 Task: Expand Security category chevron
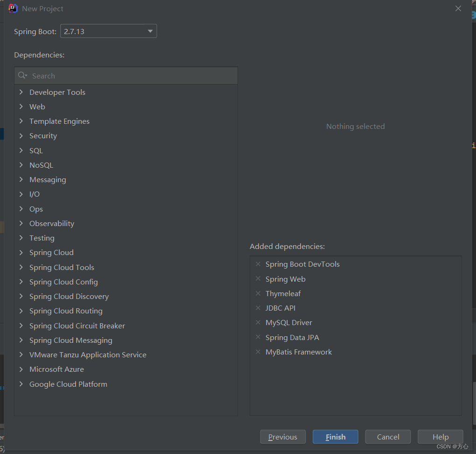click(21, 135)
